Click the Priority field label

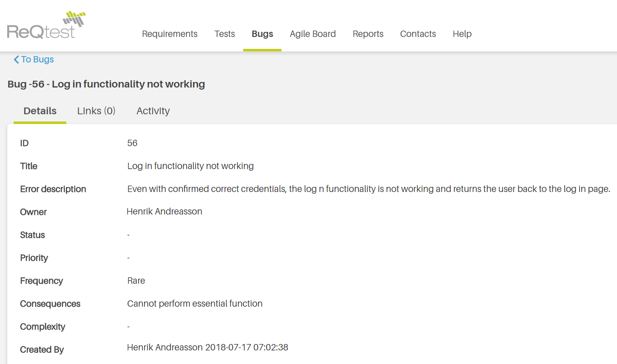pos(34,258)
